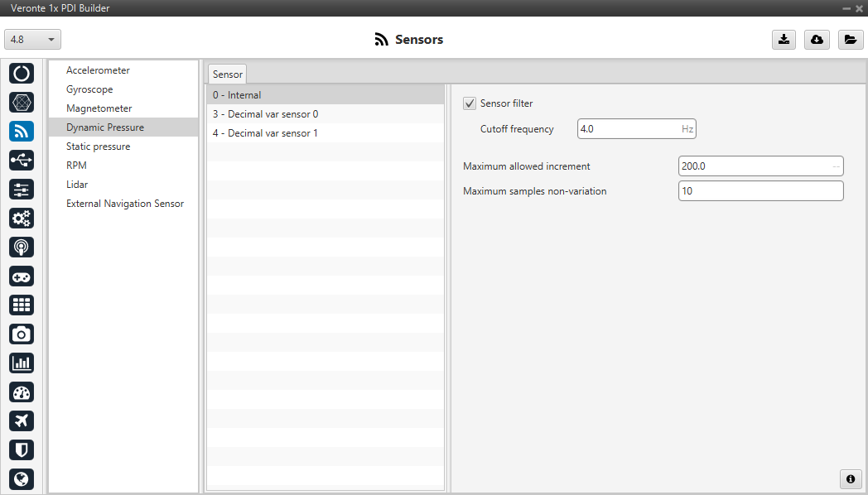Viewport: 868px width, 495px height.
Task: Click the Maximum samples non-variation field
Action: 760,191
